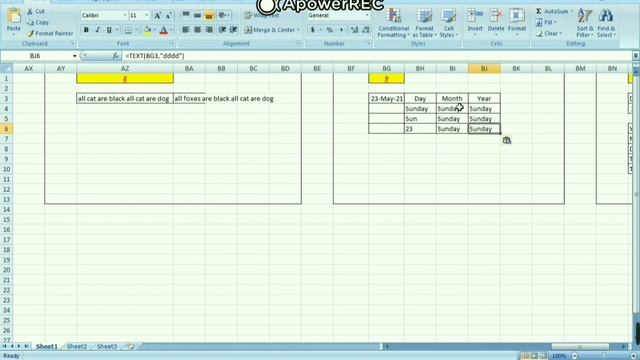640x360 pixels.
Task: Expand the formula bar
Action: [636, 56]
